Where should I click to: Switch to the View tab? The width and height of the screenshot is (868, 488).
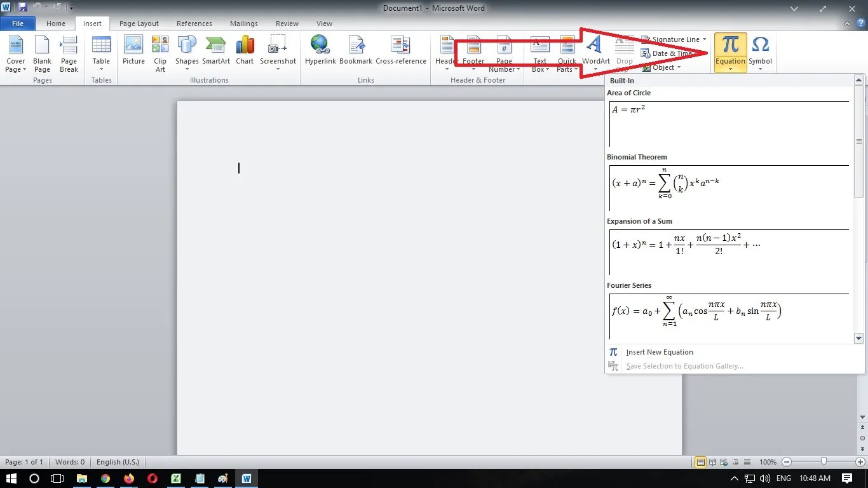(324, 24)
